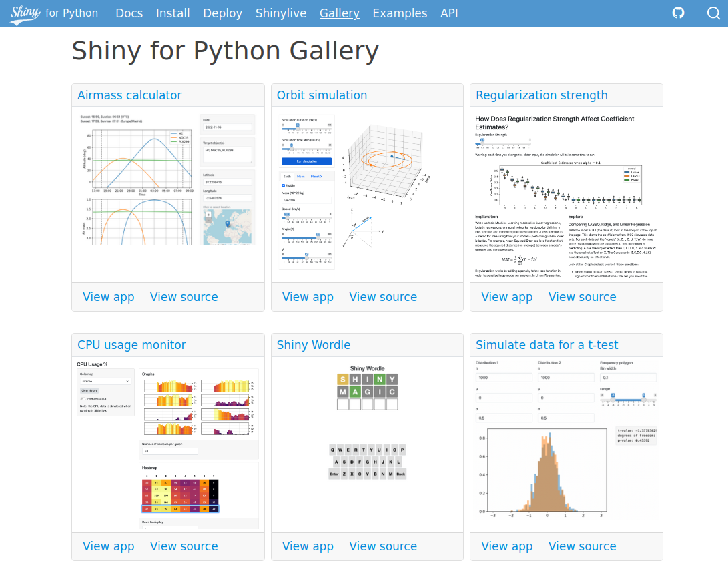
Task: View source for t-test simulation
Action: tap(583, 546)
